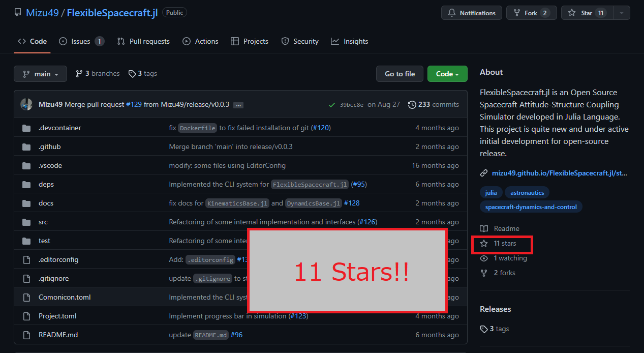The height and width of the screenshot is (353, 644).
Task: Open the 1 watching link
Action: 504,258
